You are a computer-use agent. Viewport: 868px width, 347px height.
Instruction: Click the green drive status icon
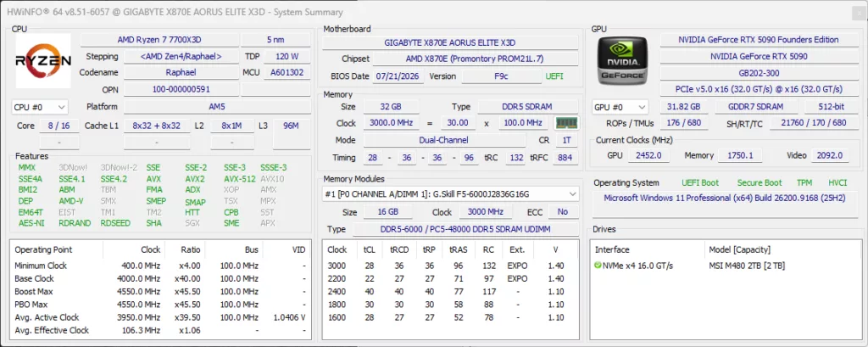pos(598,266)
